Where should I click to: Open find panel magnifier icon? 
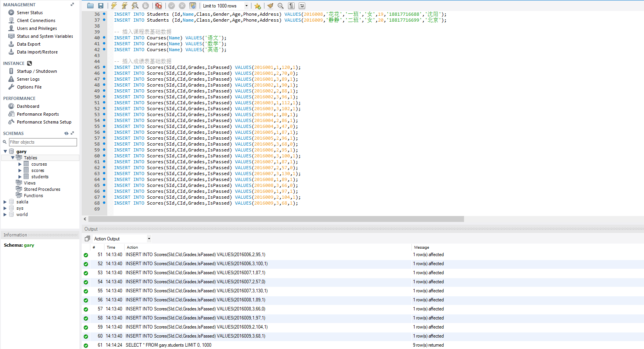coord(281,6)
